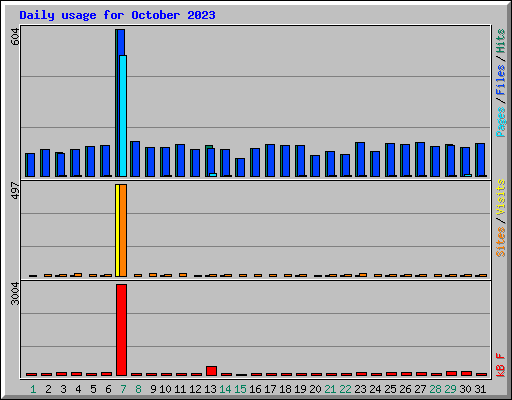512x400 pixels.
Task: Click the blue hits bar for day 15
Action: pos(240,167)
